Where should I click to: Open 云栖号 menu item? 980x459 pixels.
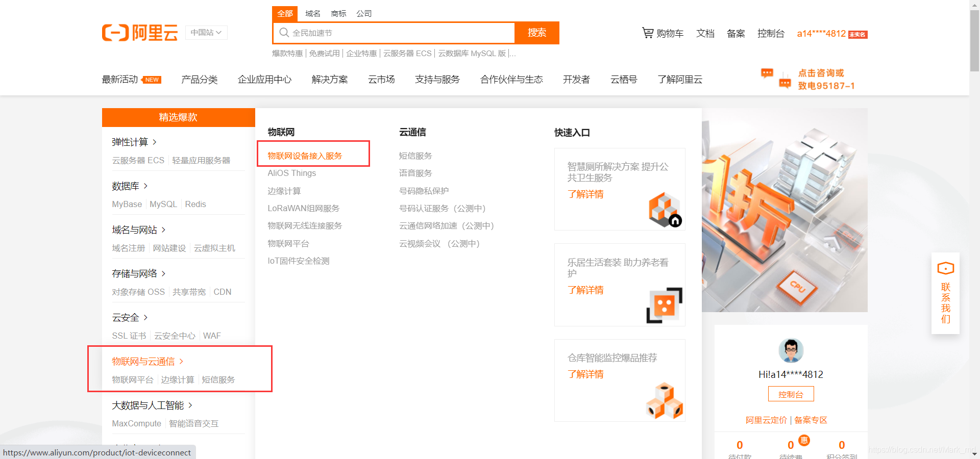point(624,79)
